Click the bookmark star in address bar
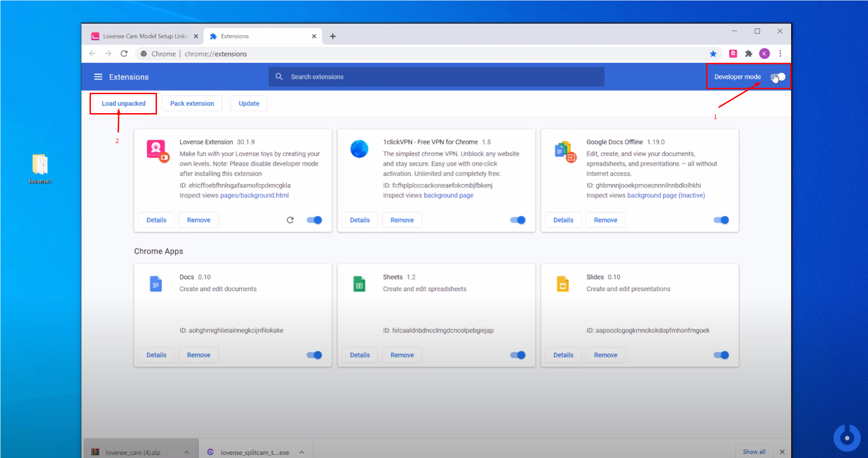Viewport: 868px width, 458px height. (x=713, y=54)
